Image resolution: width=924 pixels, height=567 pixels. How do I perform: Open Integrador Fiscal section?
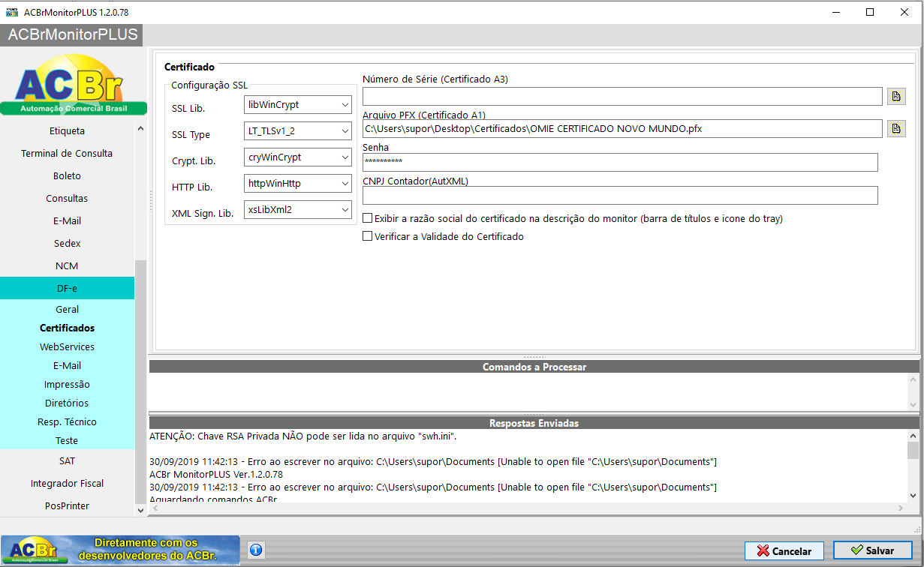(x=68, y=483)
